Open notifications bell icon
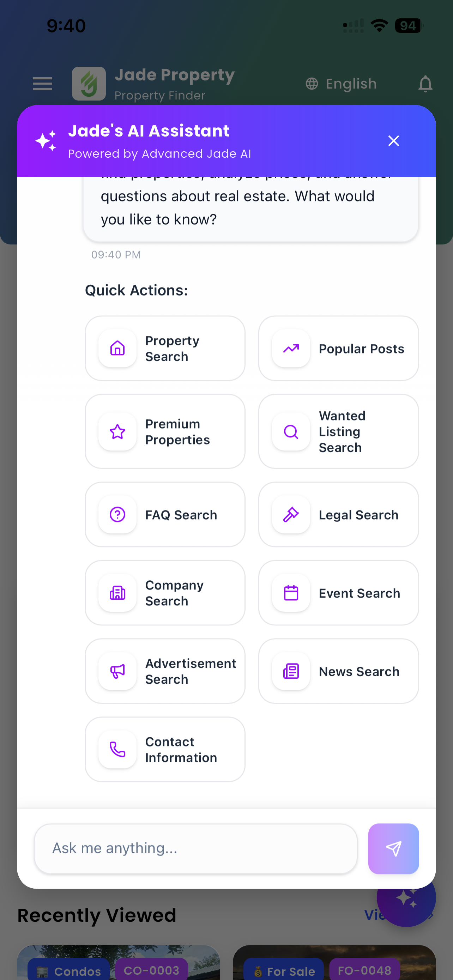Image resolution: width=453 pixels, height=980 pixels. coord(425,84)
